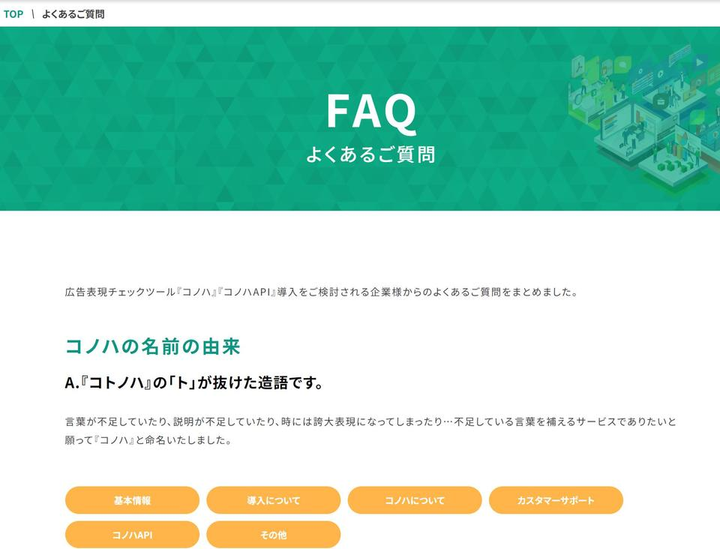Click the white よくあるご質問 banner subtitle
Screen dimensions: 720x549
coord(371,155)
